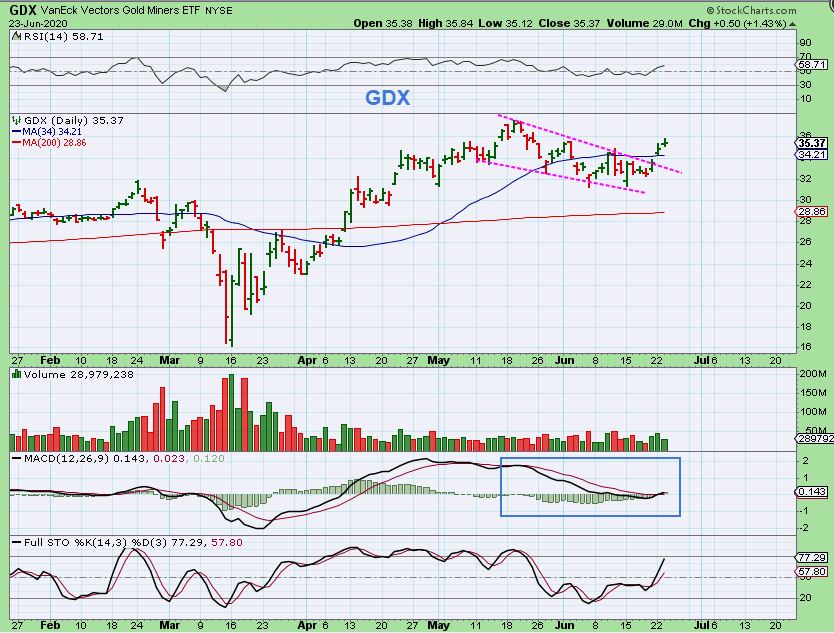Click May label on price chart date axis
834x633 pixels.
click(x=439, y=360)
